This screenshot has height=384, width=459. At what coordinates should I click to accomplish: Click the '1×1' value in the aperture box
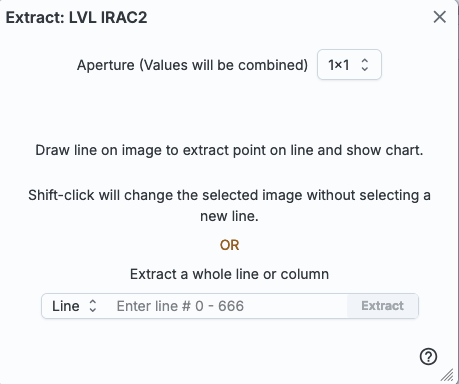[x=339, y=65]
